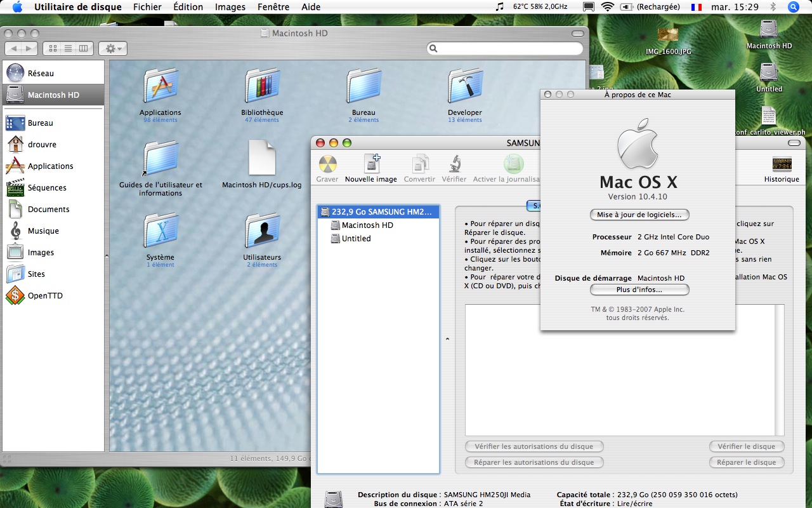Click Version 10.4.10 text
812x508 pixels.
638,197
